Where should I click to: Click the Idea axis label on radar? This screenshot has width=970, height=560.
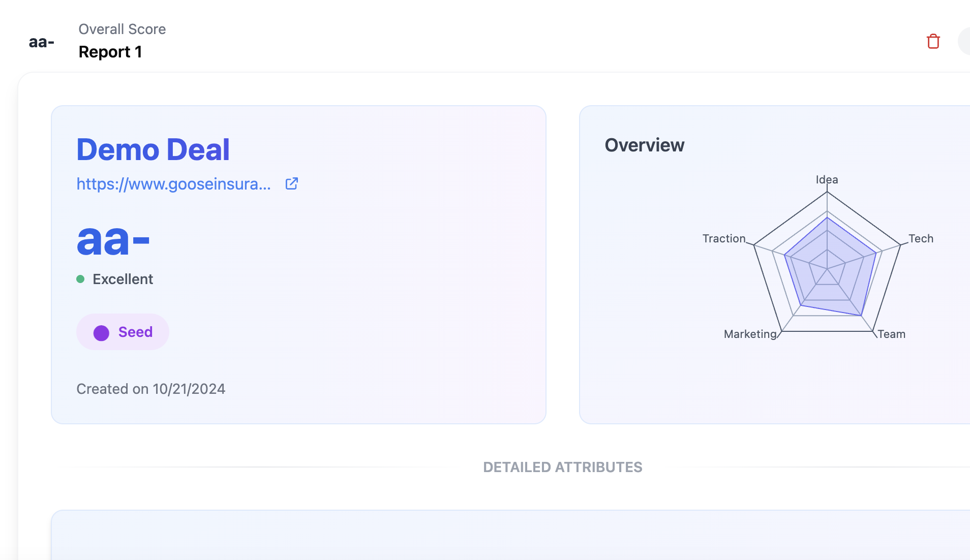click(827, 180)
